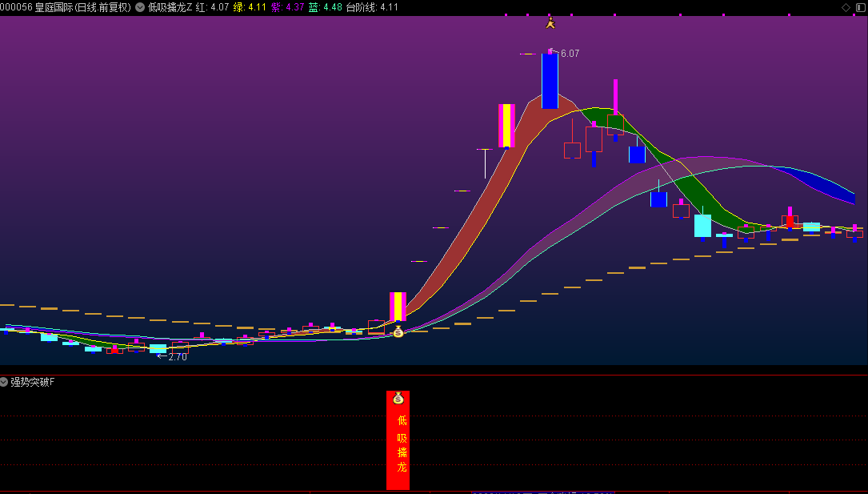
Task: Click the diamond icon at top right
Action: point(846,7)
